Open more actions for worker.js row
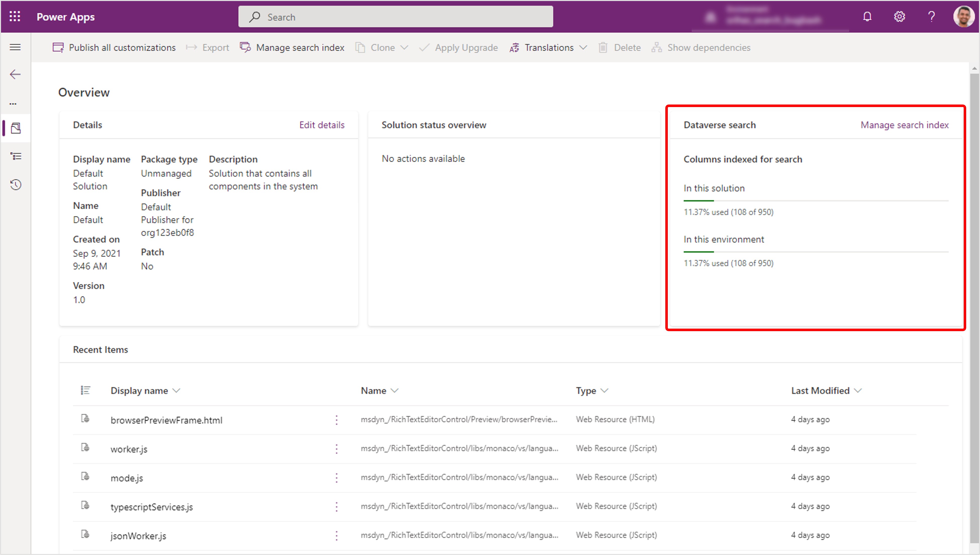980x555 pixels. point(337,449)
